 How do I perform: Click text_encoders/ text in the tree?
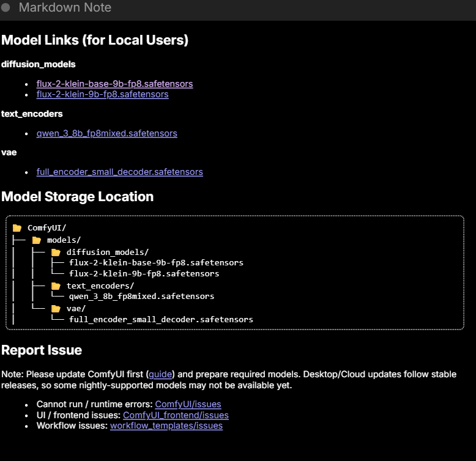pos(100,286)
